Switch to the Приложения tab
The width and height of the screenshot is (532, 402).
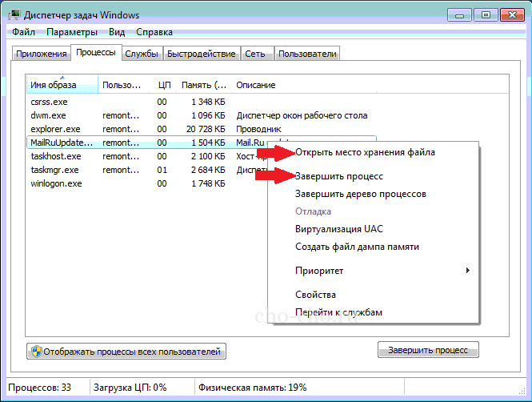pos(41,54)
